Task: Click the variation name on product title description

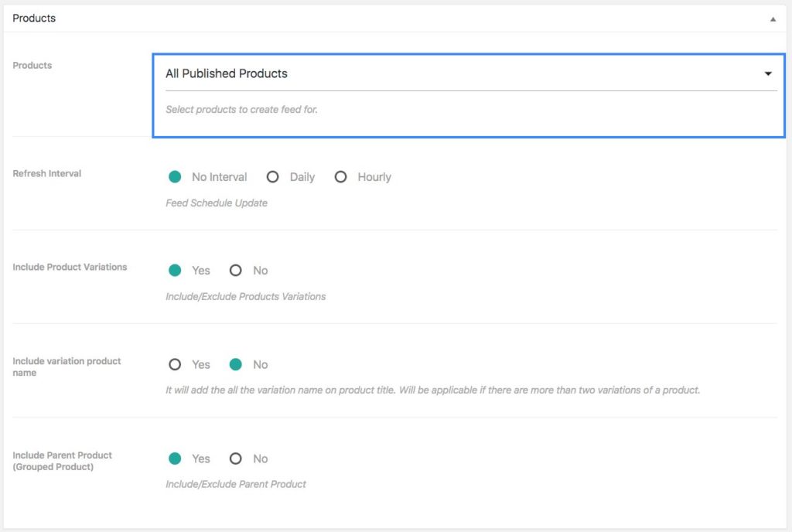Action: [432, 390]
